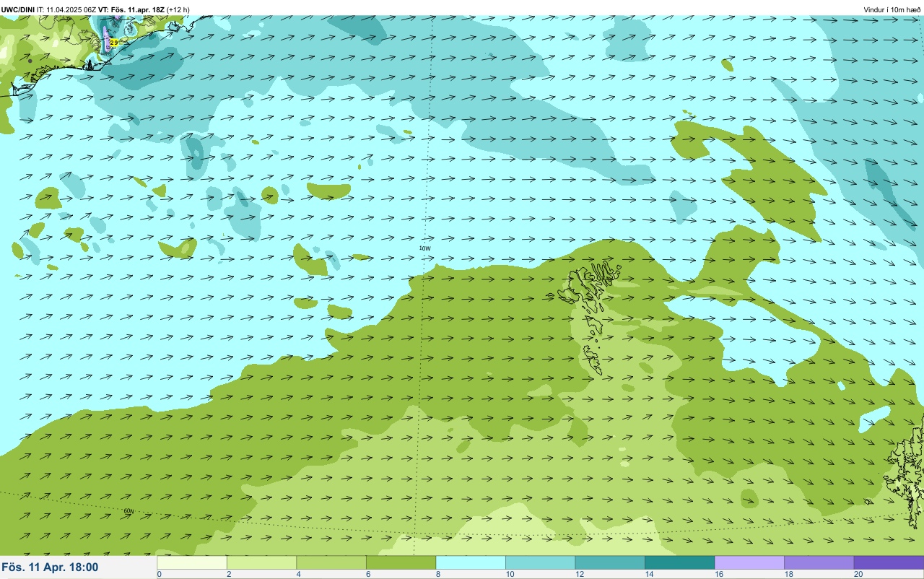The width and height of the screenshot is (924, 579).
Task: Click the 'Vindur í 10m hæð' title
Action: (892, 9)
